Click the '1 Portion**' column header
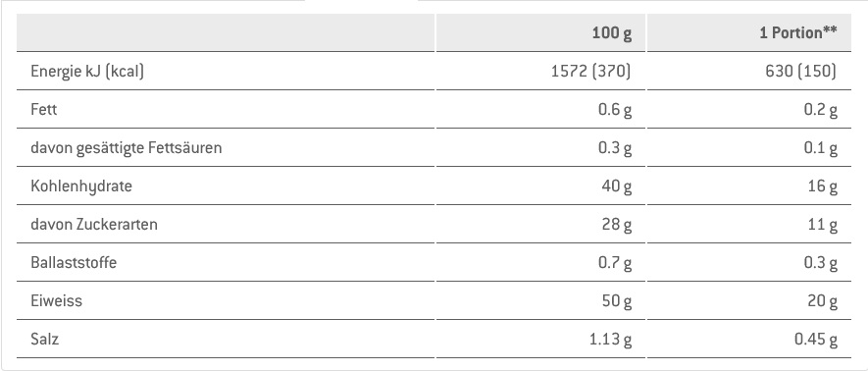 click(x=797, y=33)
